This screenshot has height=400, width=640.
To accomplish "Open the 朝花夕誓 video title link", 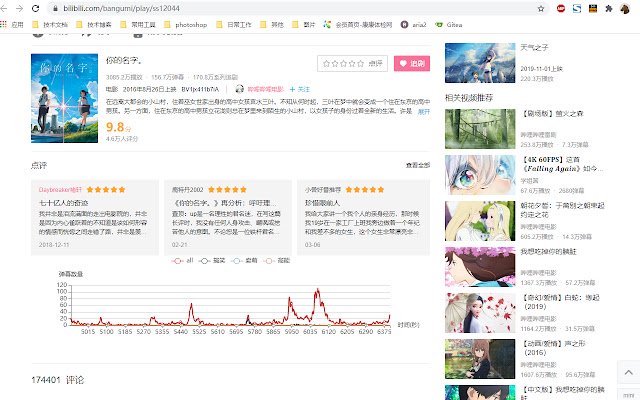I will click(x=562, y=210).
